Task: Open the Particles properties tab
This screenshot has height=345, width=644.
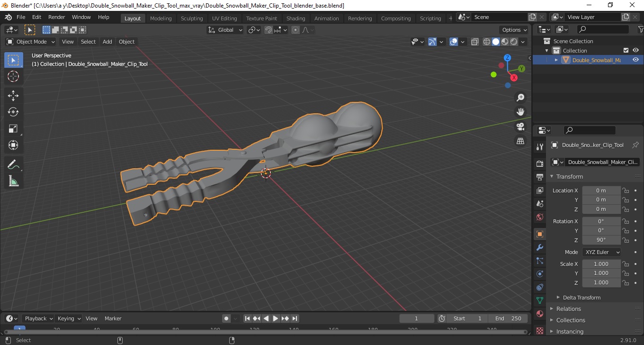Action: pyautogui.click(x=540, y=261)
